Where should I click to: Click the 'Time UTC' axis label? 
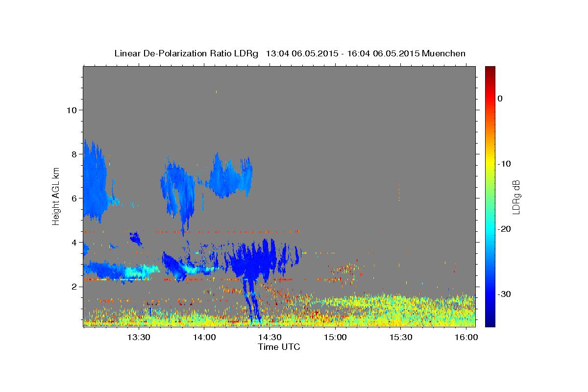pyautogui.click(x=279, y=347)
